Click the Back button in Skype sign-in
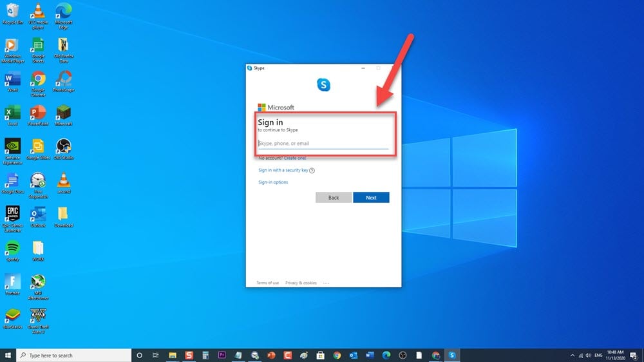 pos(334,198)
